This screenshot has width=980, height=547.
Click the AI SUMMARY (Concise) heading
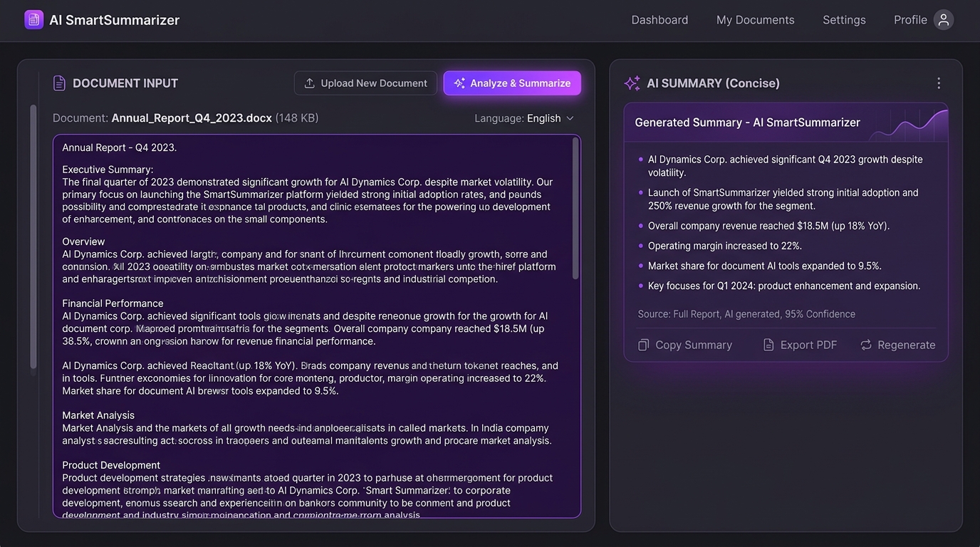coord(713,83)
